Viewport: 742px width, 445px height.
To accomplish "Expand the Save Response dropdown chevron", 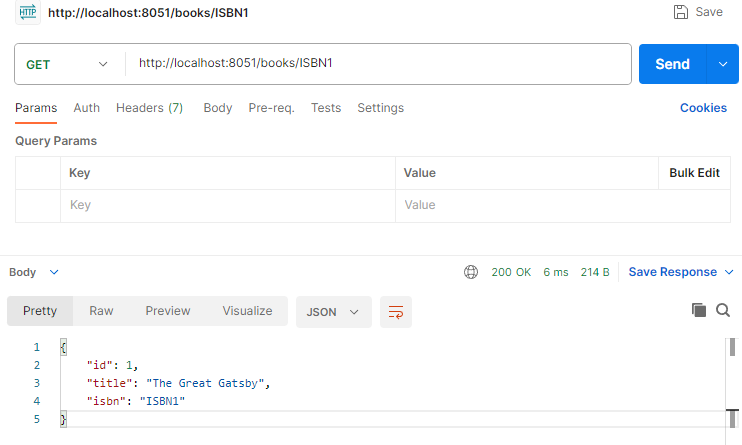I will (x=729, y=272).
